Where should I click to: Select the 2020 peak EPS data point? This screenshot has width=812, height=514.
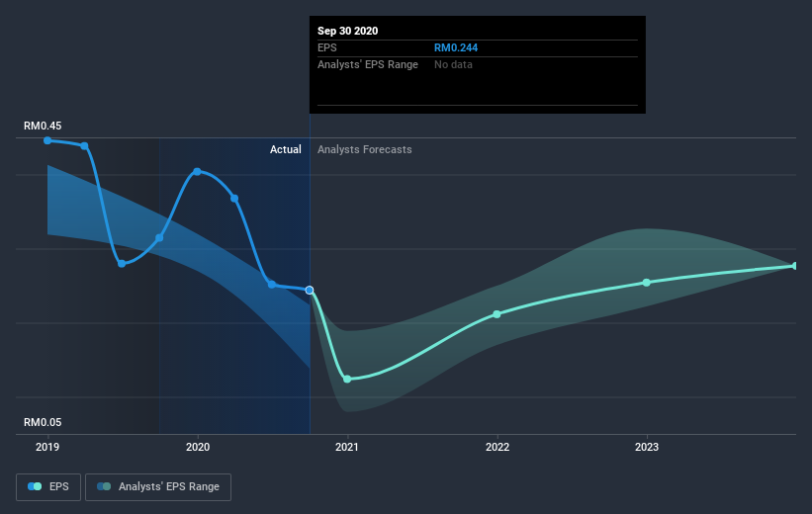click(x=197, y=171)
